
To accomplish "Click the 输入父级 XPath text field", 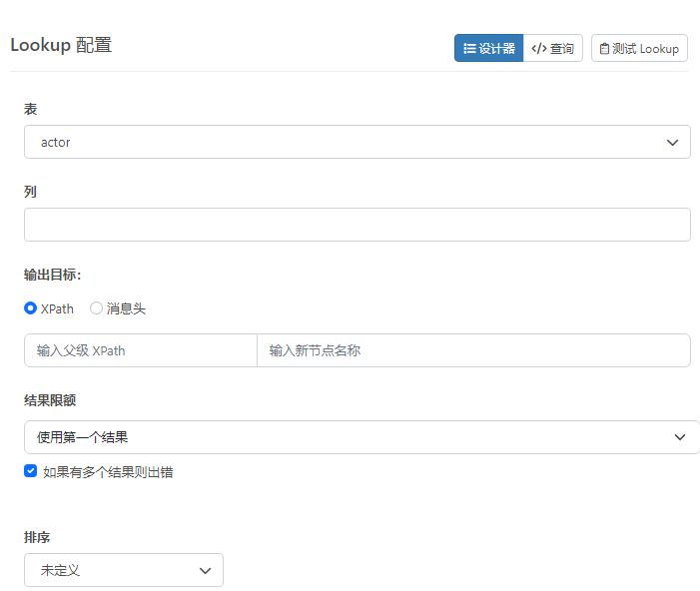I will click(x=140, y=350).
